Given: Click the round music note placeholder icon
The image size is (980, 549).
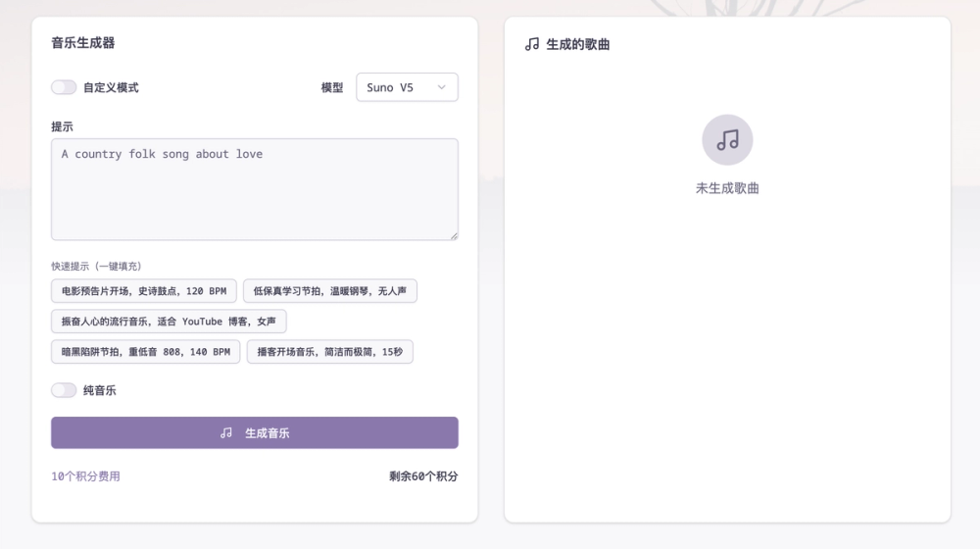Looking at the screenshot, I should 727,139.
